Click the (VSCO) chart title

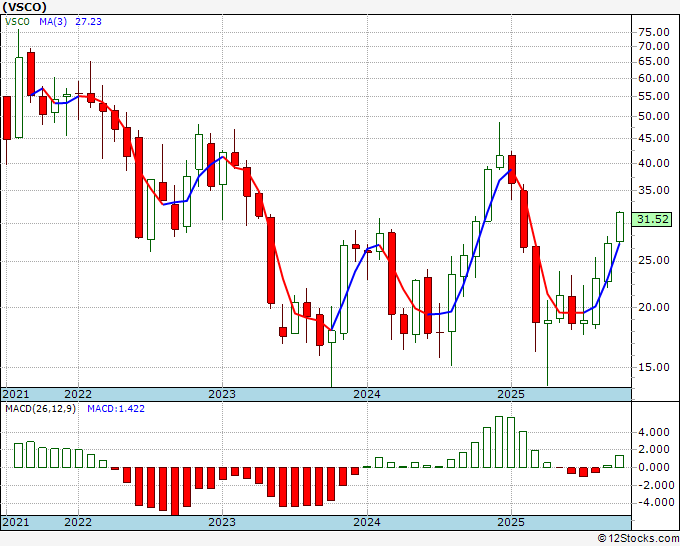(25, 6)
